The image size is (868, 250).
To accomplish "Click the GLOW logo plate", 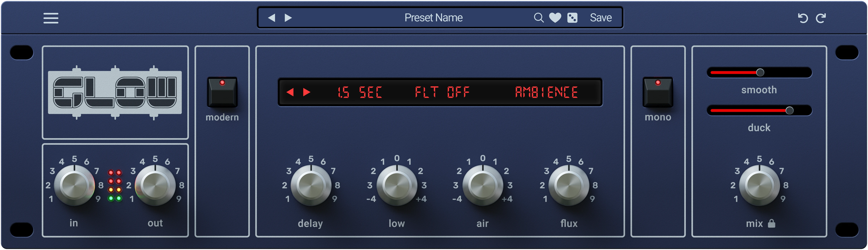I will pyautogui.click(x=115, y=92).
